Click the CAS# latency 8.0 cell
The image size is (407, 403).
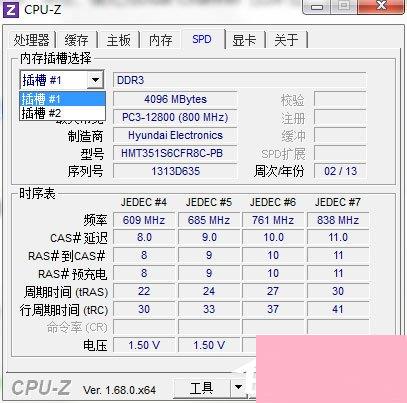point(144,237)
